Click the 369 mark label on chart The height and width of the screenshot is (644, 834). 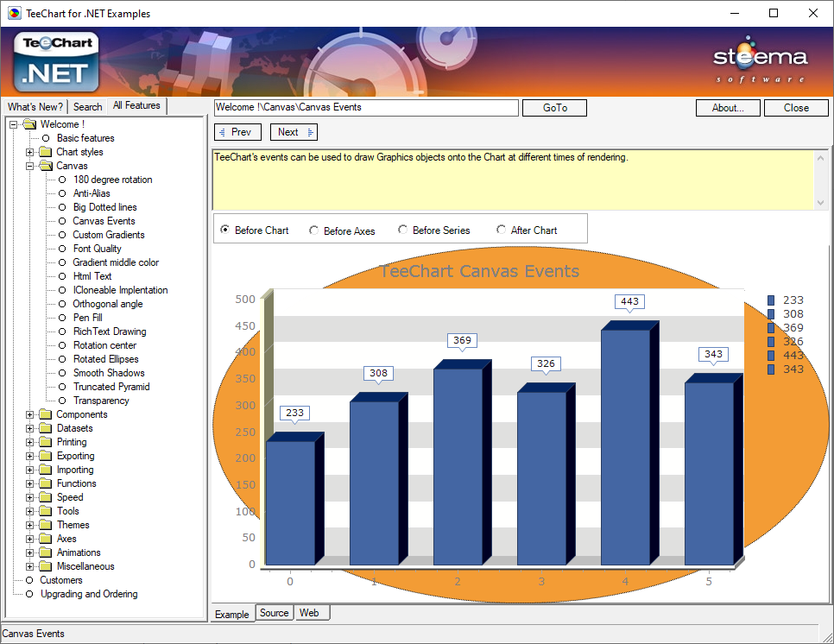462,340
